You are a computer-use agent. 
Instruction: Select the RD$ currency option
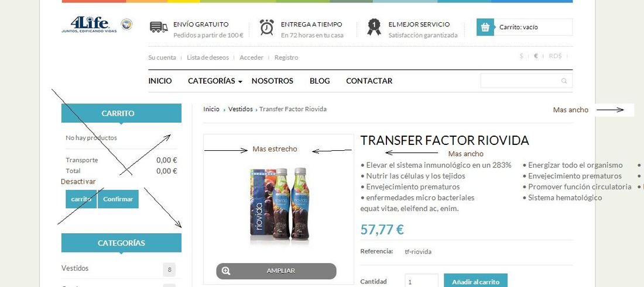coord(555,56)
